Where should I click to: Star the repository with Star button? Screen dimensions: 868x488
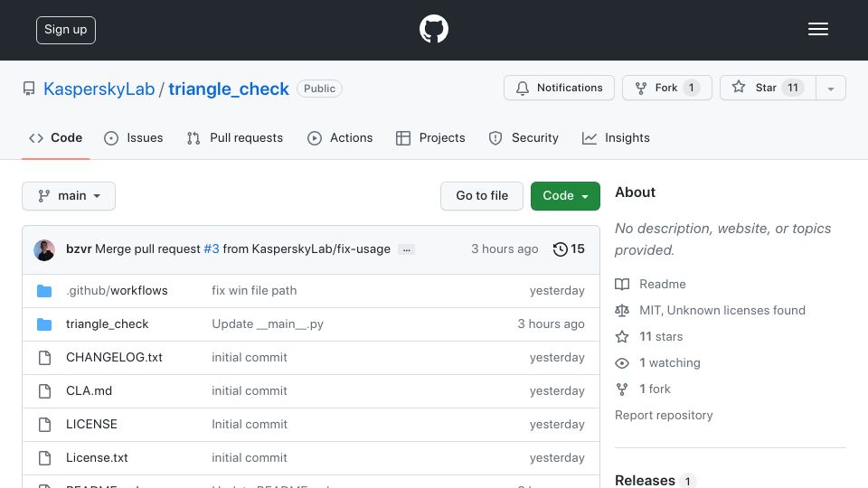768,88
